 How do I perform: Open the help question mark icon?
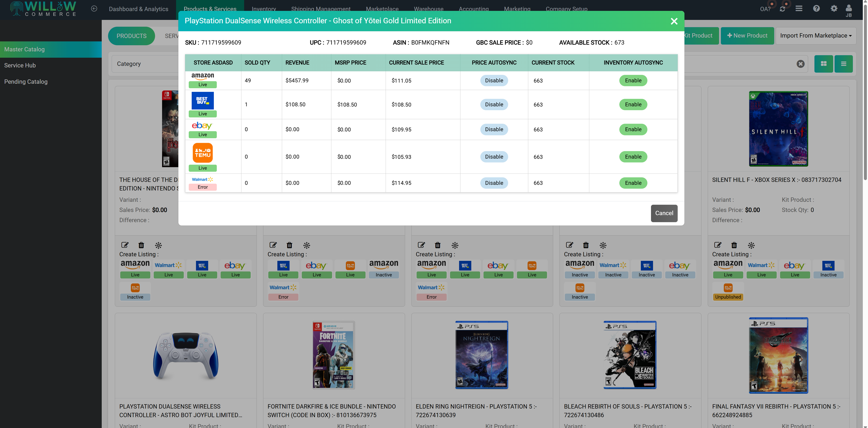[x=816, y=8]
